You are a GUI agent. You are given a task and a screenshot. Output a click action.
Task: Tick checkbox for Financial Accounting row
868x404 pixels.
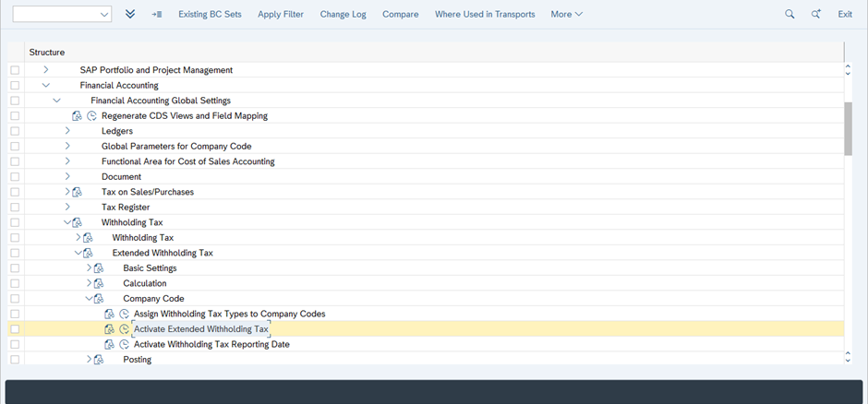tap(15, 86)
